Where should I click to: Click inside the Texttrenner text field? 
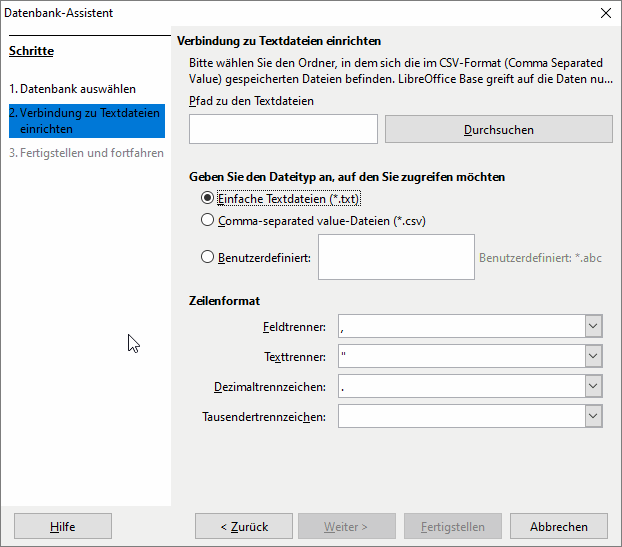(462, 356)
